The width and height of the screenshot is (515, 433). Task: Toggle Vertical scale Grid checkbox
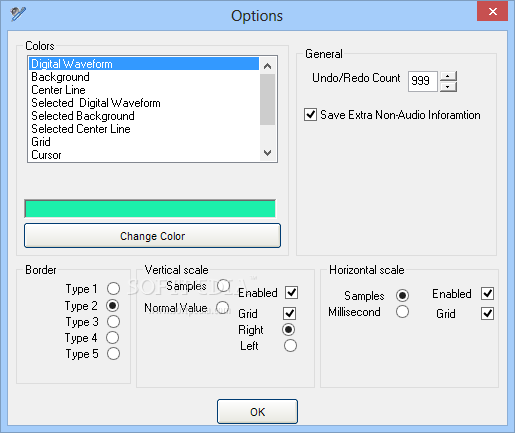(x=289, y=313)
